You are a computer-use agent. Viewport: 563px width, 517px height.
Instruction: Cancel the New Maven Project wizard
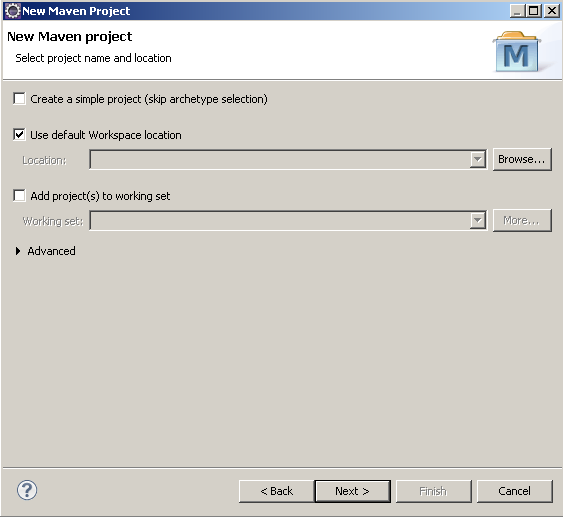[515, 491]
